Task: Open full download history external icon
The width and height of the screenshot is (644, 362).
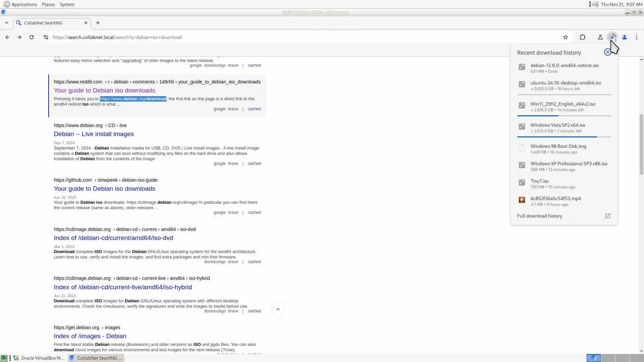Action: 607,216
